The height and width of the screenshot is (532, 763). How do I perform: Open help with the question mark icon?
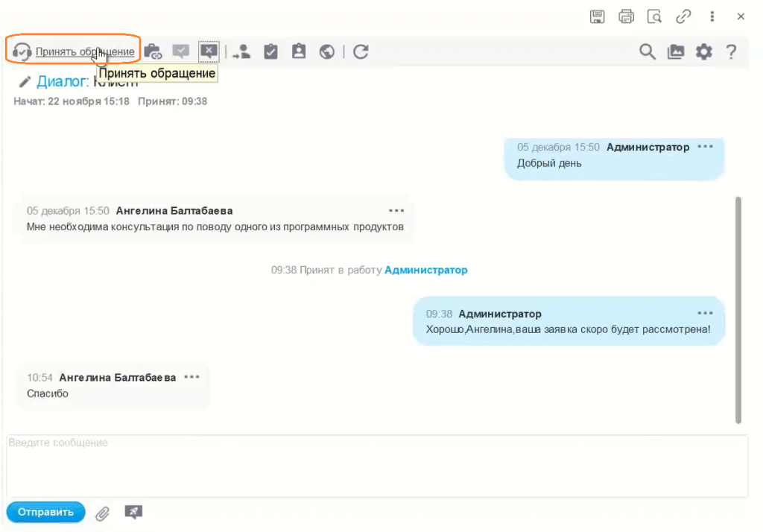pyautogui.click(x=731, y=51)
